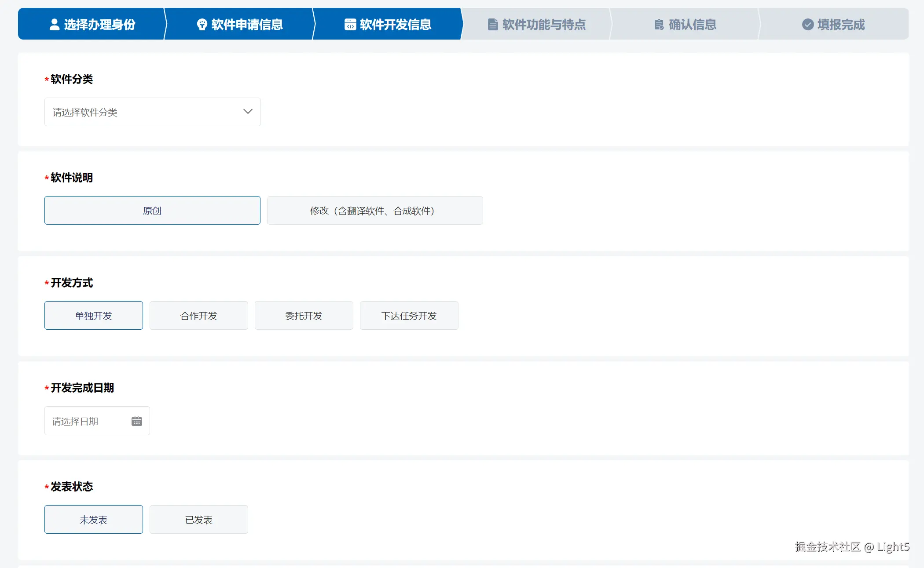Click the checkmark icon beside 填报完成

[807, 25]
